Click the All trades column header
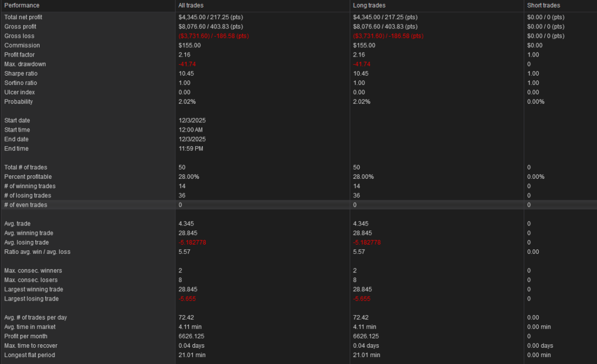597x364 pixels. click(190, 5)
